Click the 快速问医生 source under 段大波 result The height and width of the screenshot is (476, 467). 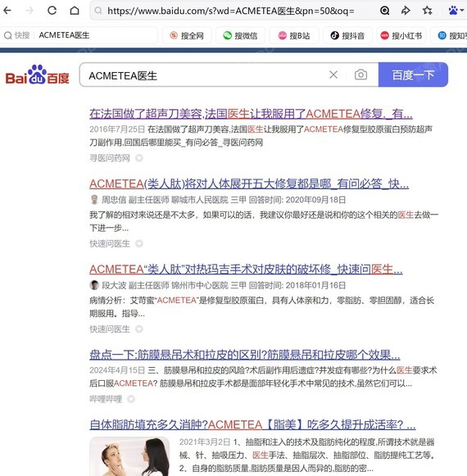(x=110, y=329)
